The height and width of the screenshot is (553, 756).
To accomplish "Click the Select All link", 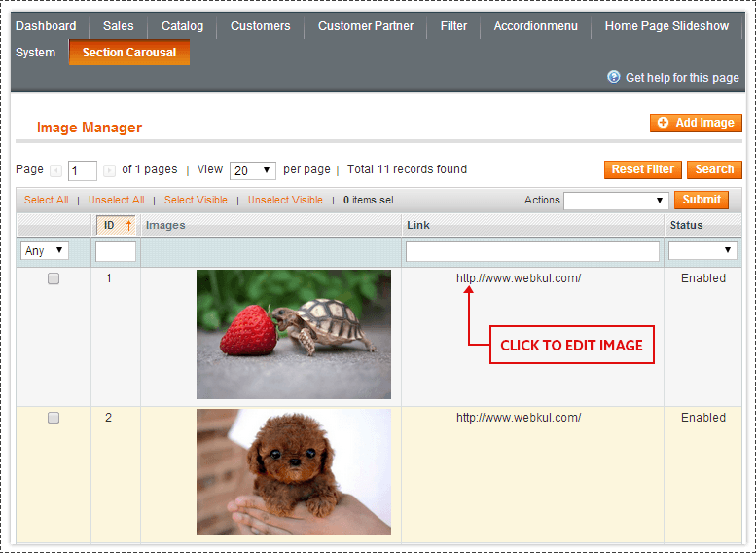I will pyautogui.click(x=46, y=201).
